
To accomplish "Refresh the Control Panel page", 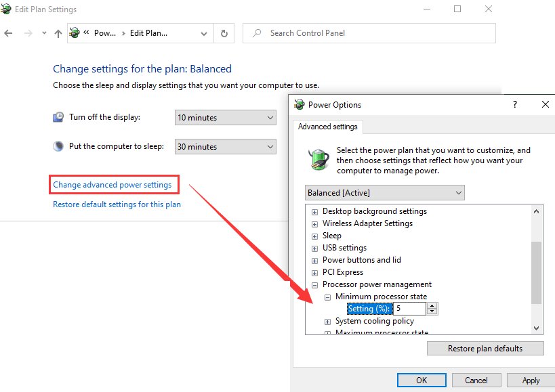I will [224, 33].
